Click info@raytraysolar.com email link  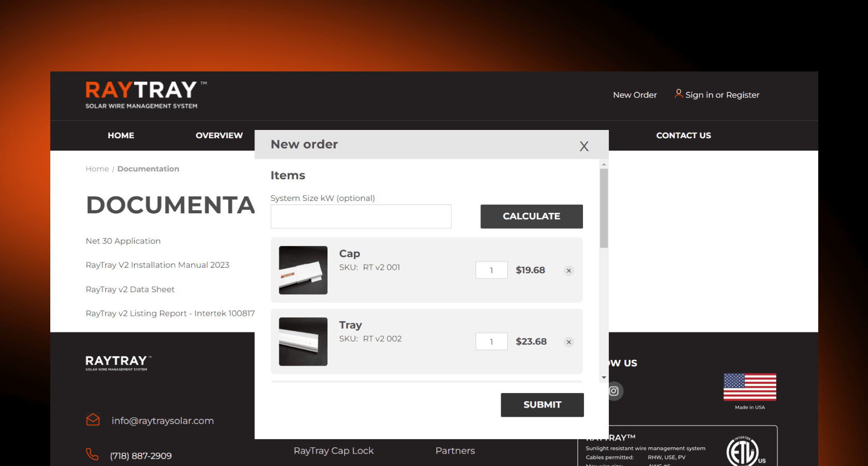pos(163,421)
